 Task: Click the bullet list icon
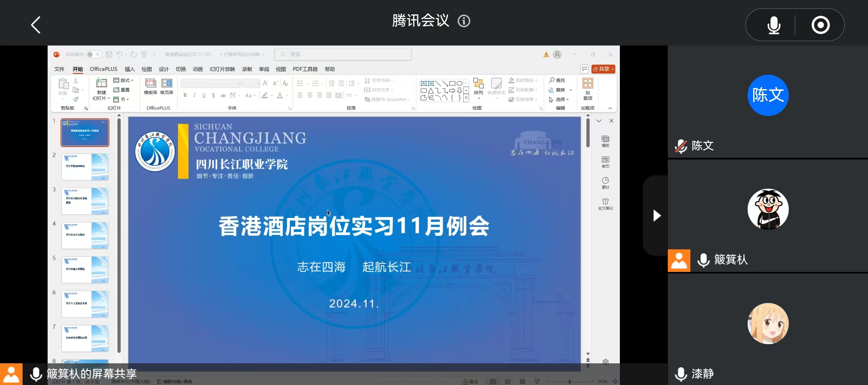[300, 83]
